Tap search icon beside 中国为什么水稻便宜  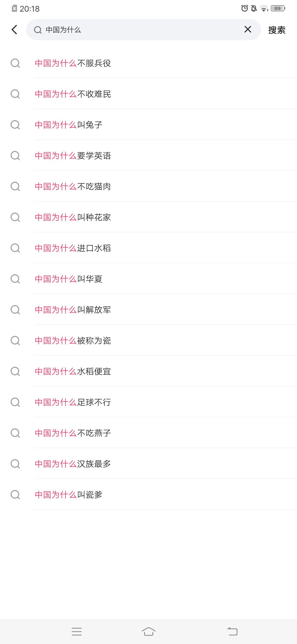15,372
